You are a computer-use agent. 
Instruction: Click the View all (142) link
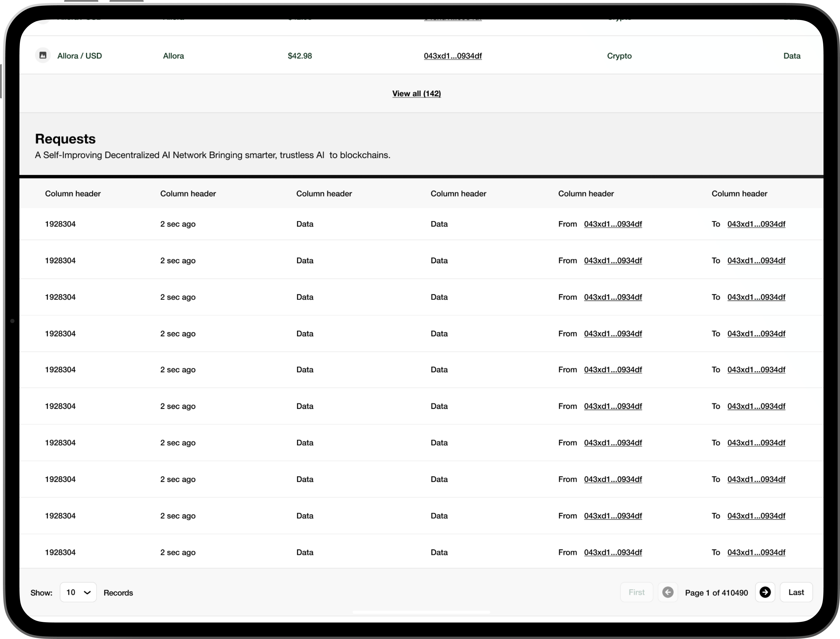pyautogui.click(x=416, y=94)
